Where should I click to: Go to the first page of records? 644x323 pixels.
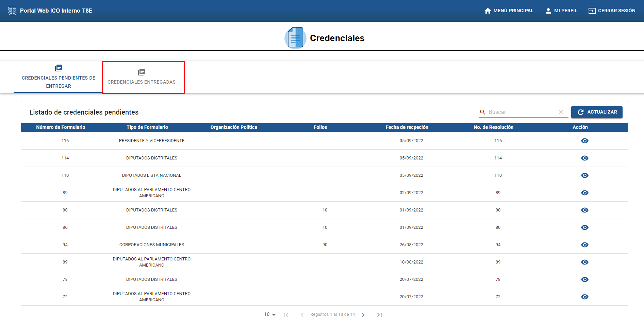[286, 315]
